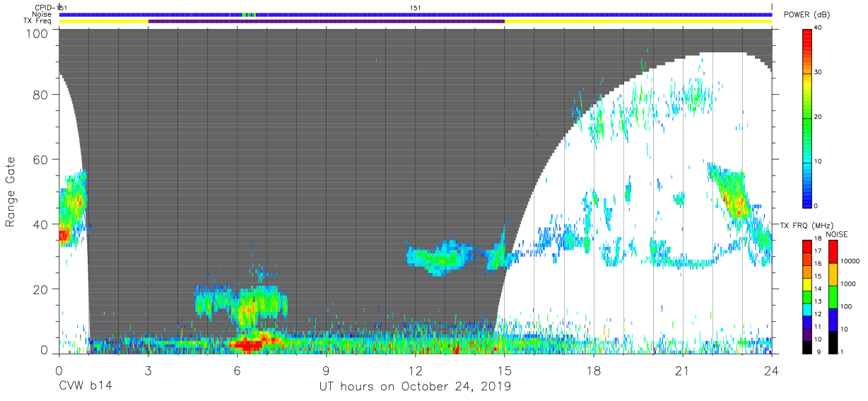
Task: Click x-axis tick label '9'
Action: pyautogui.click(x=327, y=371)
